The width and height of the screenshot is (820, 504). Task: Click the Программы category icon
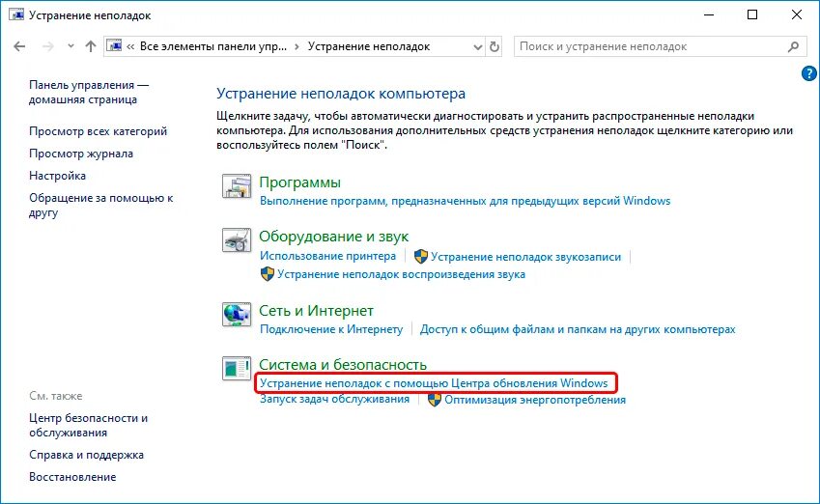(x=237, y=186)
